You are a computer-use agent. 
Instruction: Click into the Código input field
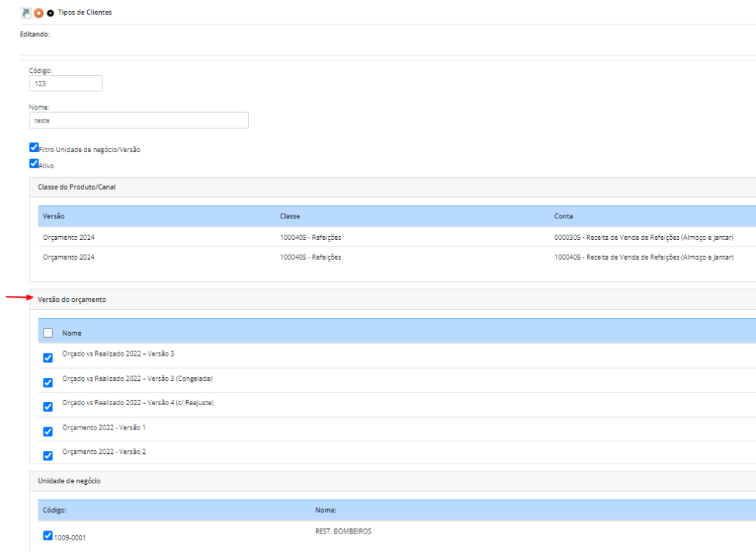click(65, 83)
